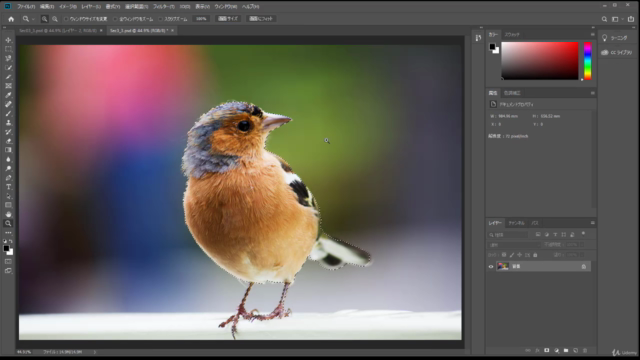Click the Delete layer trash icon
Screen dimensions: 640x360
(585, 350)
